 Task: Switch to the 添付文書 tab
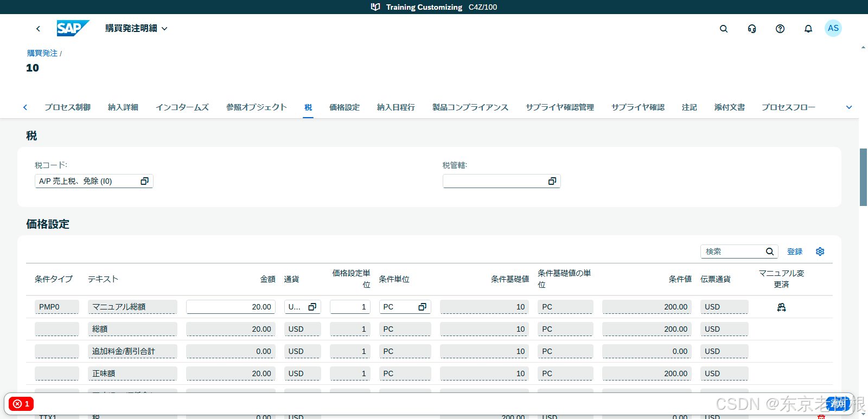point(730,107)
